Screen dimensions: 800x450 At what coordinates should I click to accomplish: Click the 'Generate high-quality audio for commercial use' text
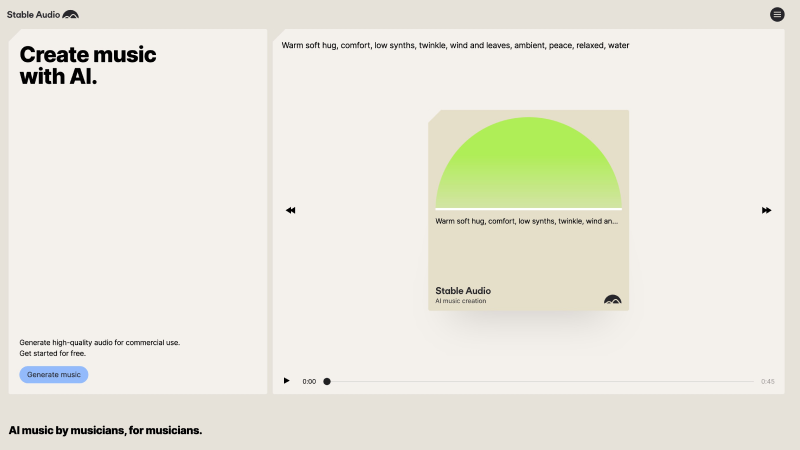pos(99,342)
